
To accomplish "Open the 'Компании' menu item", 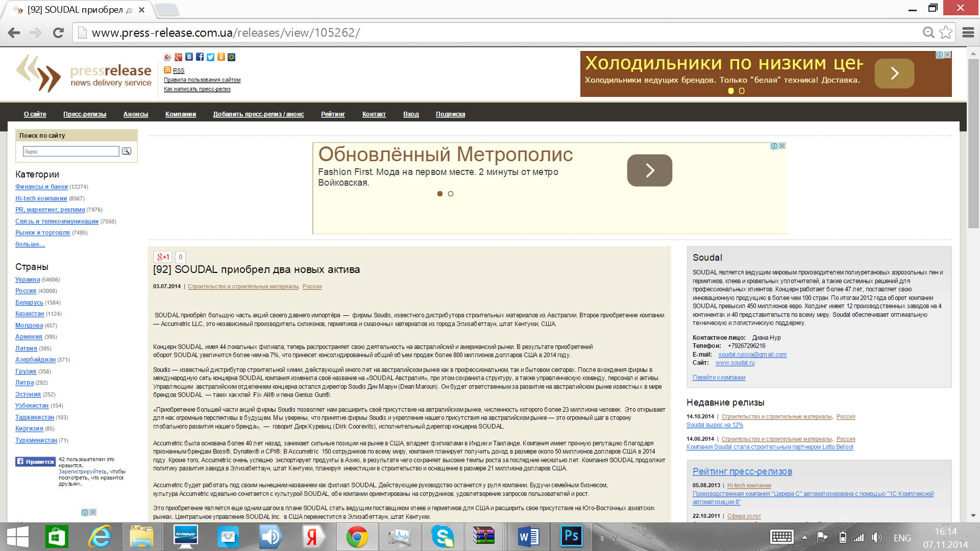I will pyautogui.click(x=181, y=114).
